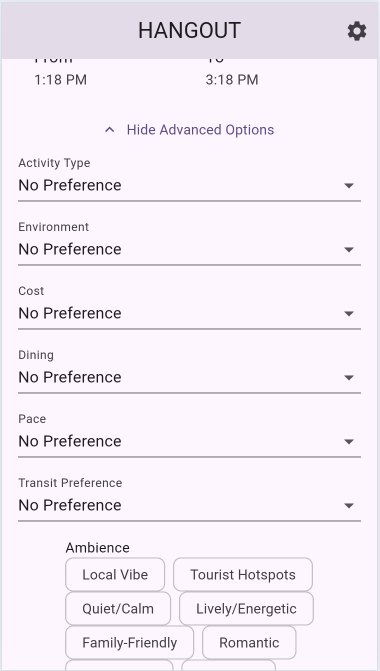380x671 pixels.
Task: Click the Environment dropdown arrow
Action: [x=349, y=249]
